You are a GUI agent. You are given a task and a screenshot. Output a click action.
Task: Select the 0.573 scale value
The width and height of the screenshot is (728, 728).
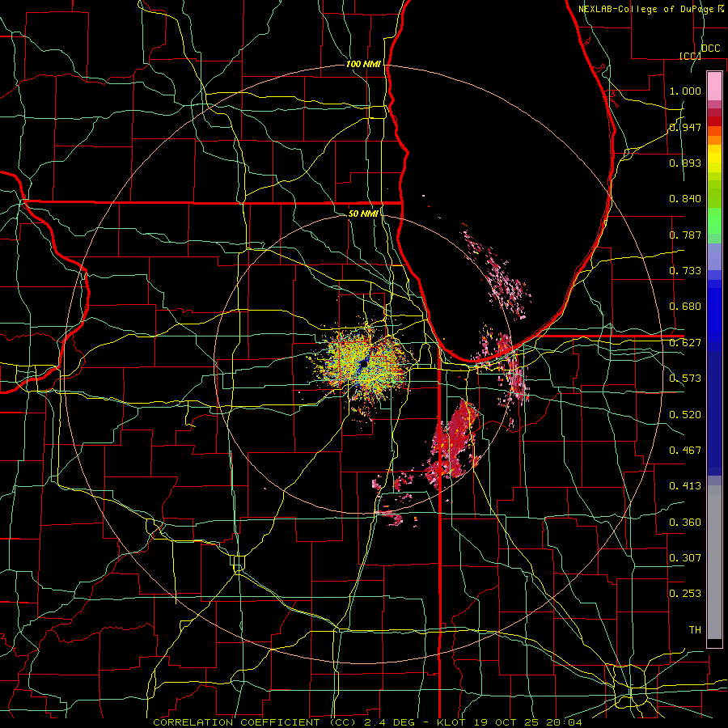685,379
